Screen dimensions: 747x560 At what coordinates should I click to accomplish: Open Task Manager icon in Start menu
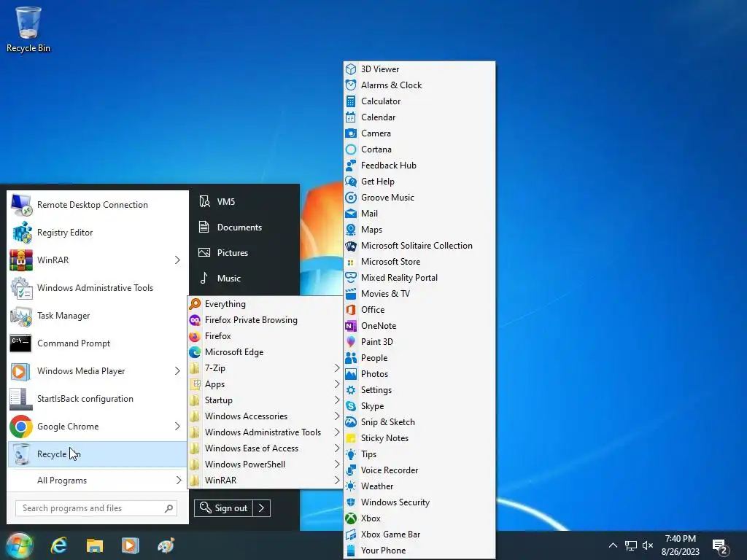click(x=21, y=316)
